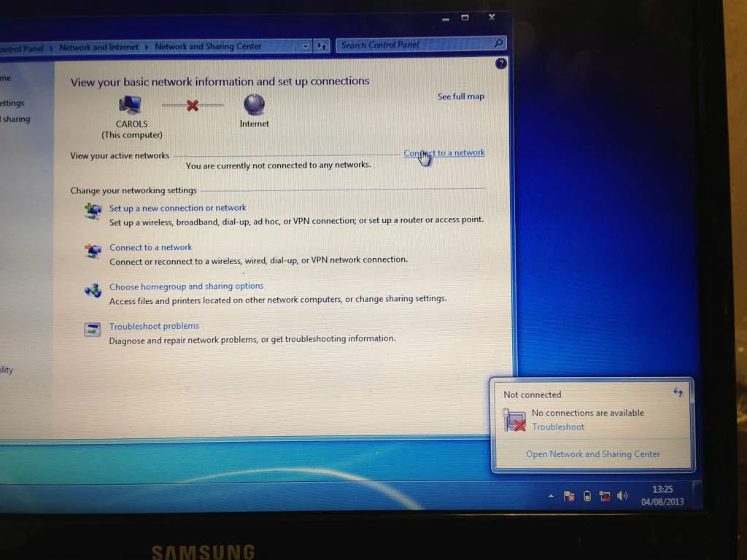Viewport: 747px width, 560px height.
Task: Click the CAROLS computer icon
Action: tap(130, 104)
